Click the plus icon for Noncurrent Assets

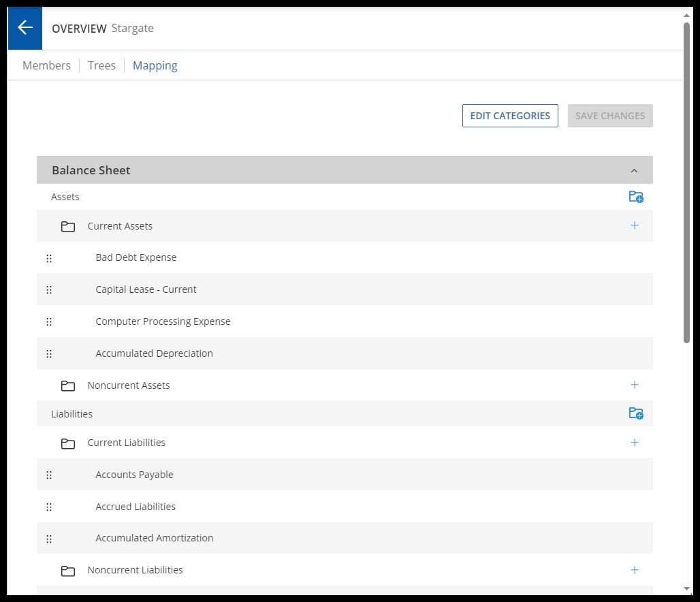tap(635, 385)
